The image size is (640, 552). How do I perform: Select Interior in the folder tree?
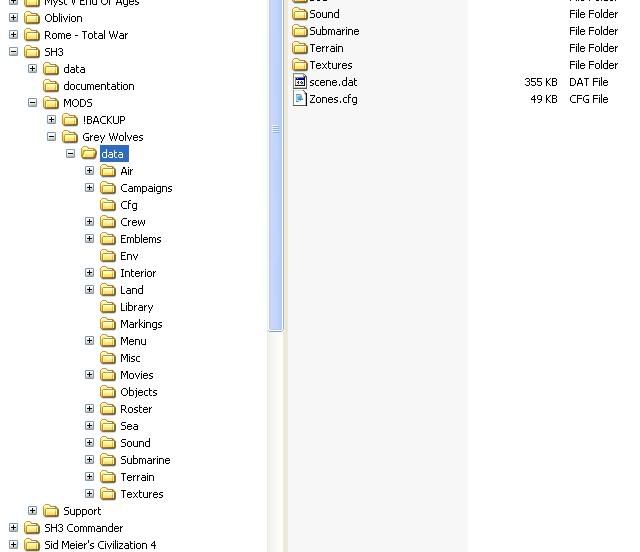138,273
